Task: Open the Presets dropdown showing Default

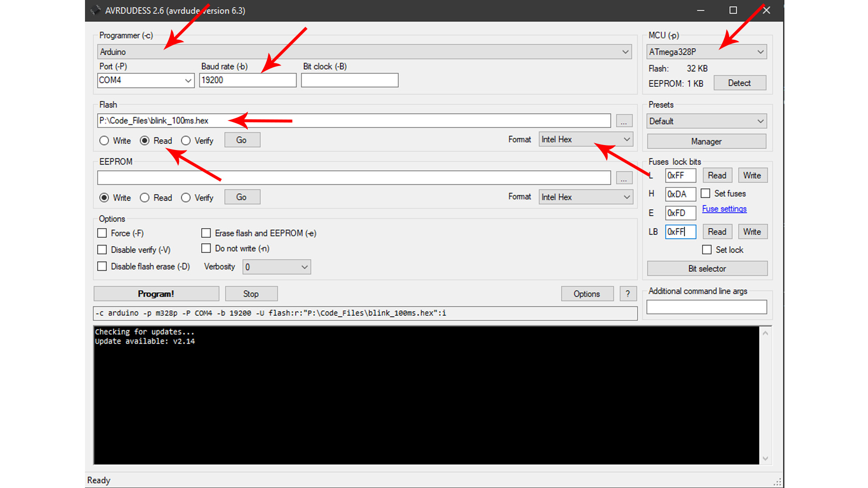Action: 707,121
